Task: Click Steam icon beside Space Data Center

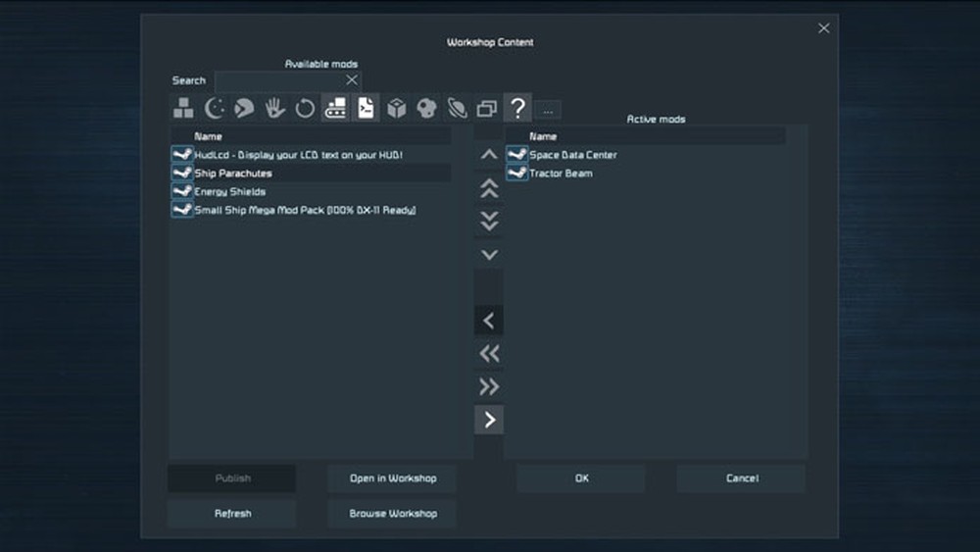Action: point(516,154)
